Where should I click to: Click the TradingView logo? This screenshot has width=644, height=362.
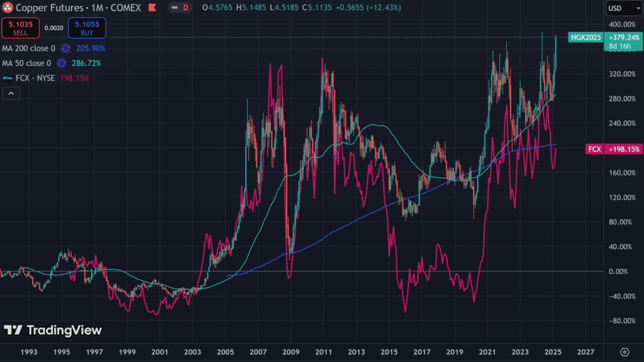click(x=53, y=330)
